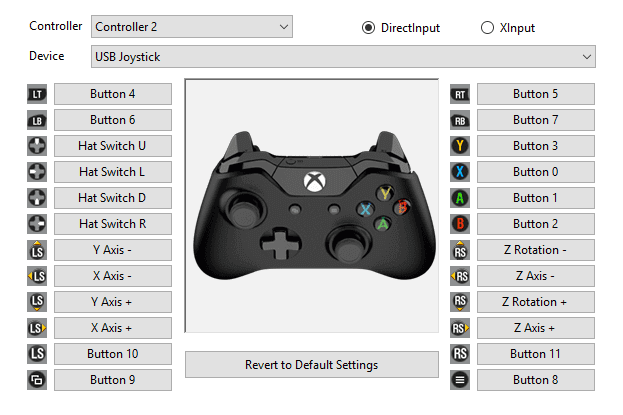Click the View button icon
Screen dimensions: 623x415
coord(37,380)
